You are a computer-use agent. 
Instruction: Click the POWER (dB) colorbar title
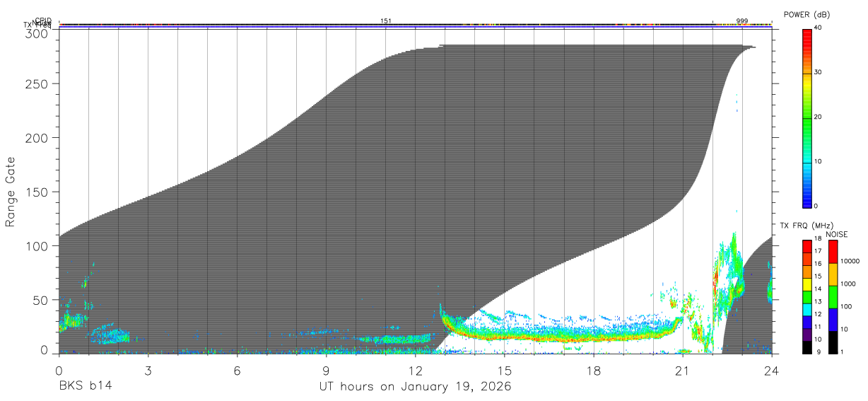click(x=807, y=15)
